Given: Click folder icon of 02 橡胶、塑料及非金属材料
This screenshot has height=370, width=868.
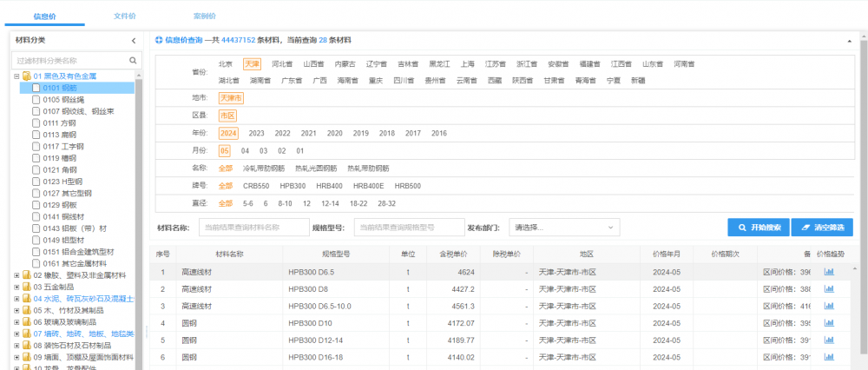Looking at the screenshot, I should point(27,275).
